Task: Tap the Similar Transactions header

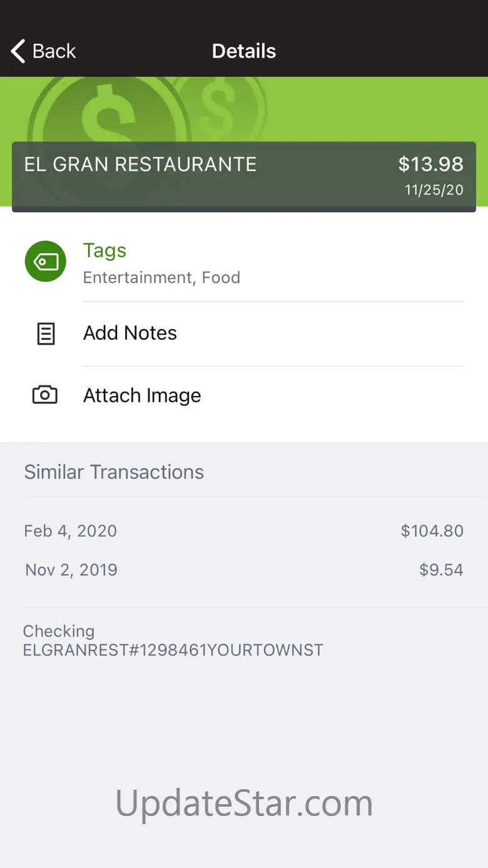Action: tap(114, 472)
